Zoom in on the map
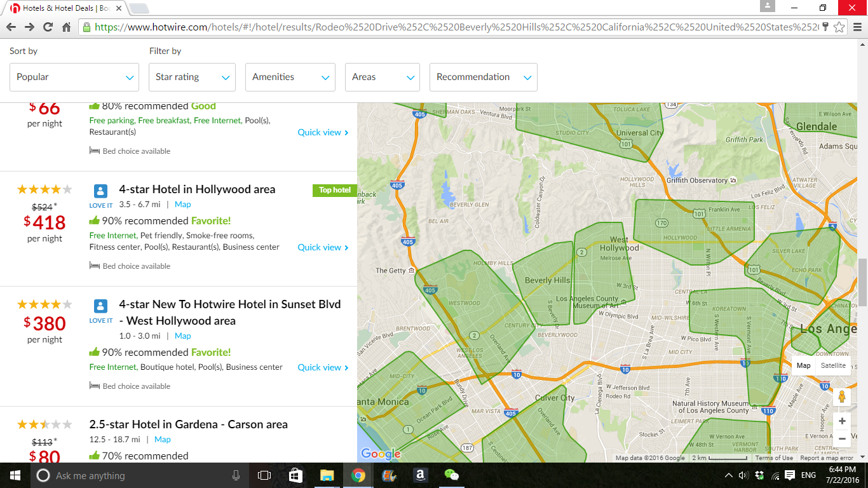This screenshot has width=868, height=488. (842, 421)
